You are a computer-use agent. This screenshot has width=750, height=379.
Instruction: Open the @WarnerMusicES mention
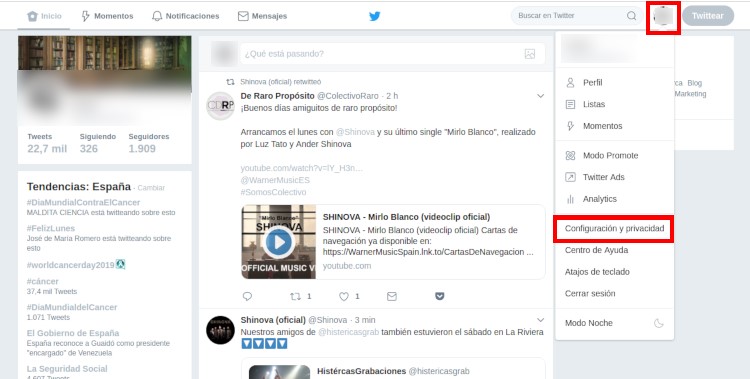click(275, 180)
